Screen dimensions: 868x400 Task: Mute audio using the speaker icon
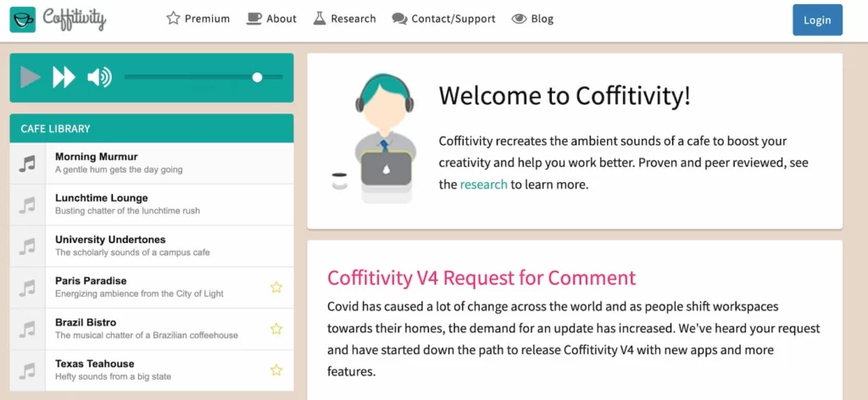[100, 77]
